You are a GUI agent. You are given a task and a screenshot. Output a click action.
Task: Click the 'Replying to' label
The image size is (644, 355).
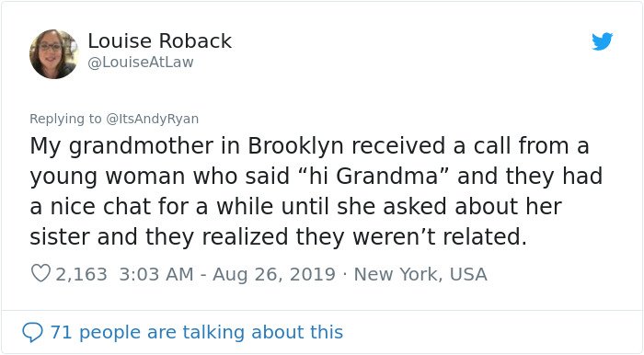point(65,119)
